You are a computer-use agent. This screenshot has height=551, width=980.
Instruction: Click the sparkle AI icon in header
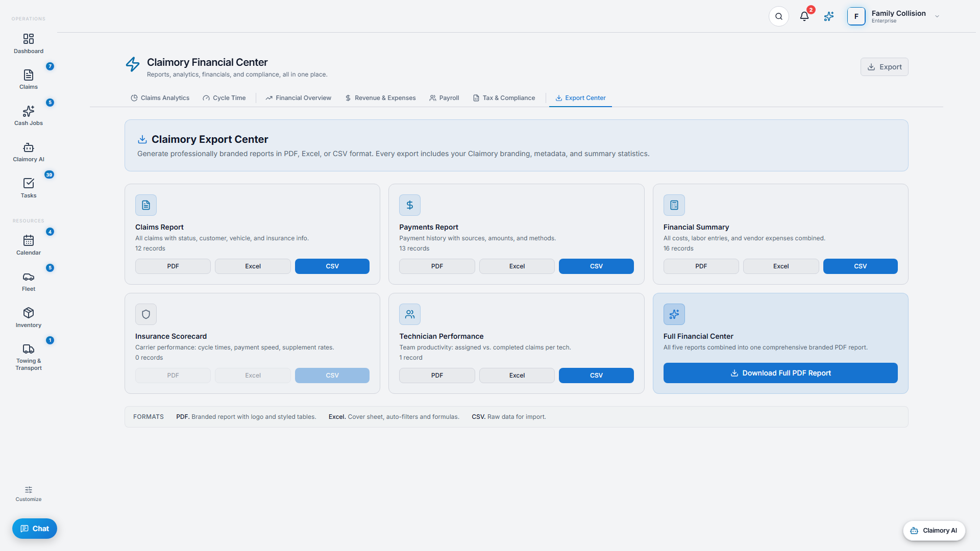point(829,16)
